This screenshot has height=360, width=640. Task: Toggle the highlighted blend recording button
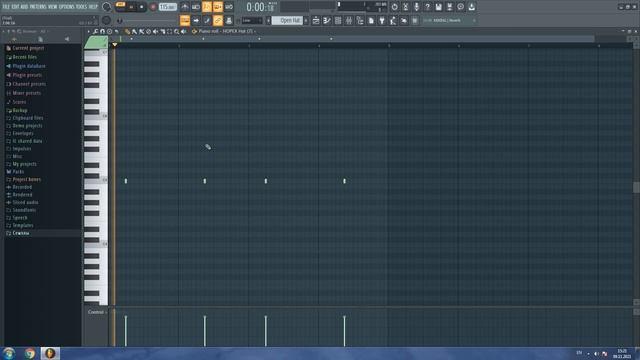(218, 7)
